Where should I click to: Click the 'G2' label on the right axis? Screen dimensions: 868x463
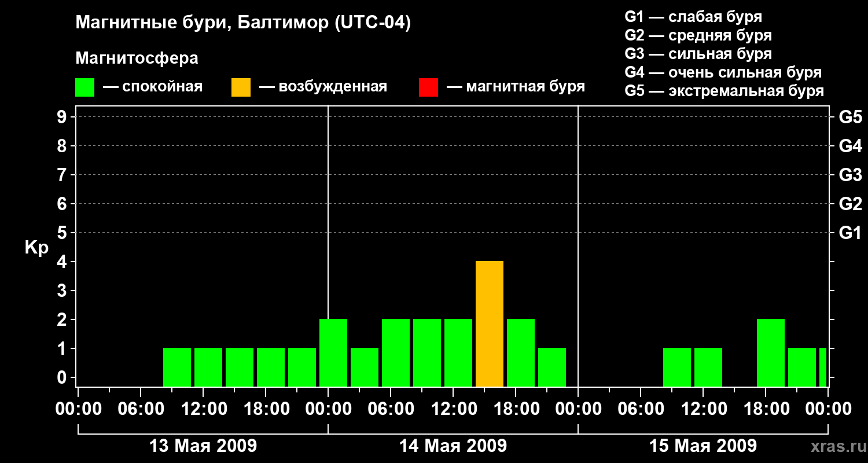(x=850, y=204)
